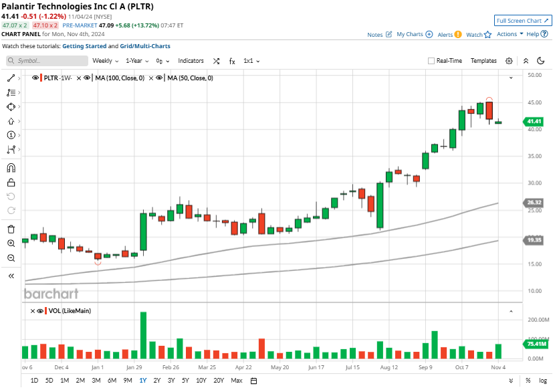Remove the VOL indicator
The height and width of the screenshot is (392, 557).
pyautogui.click(x=33, y=311)
